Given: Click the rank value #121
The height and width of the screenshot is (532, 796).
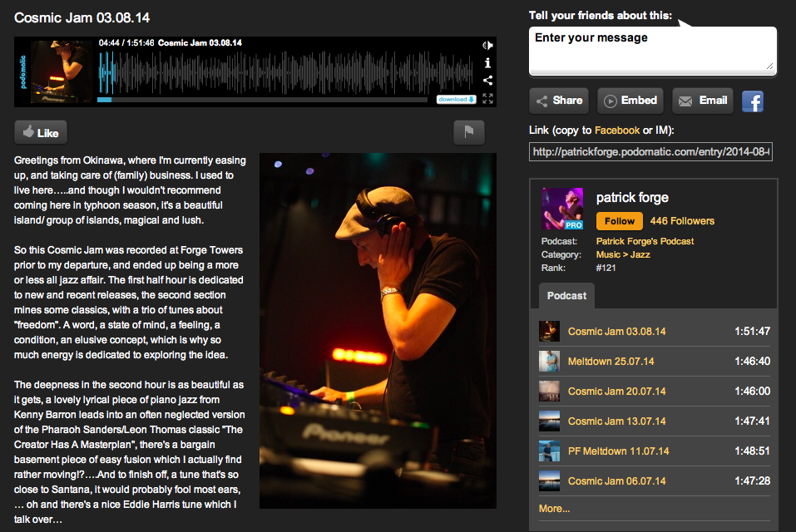Looking at the screenshot, I should (606, 268).
